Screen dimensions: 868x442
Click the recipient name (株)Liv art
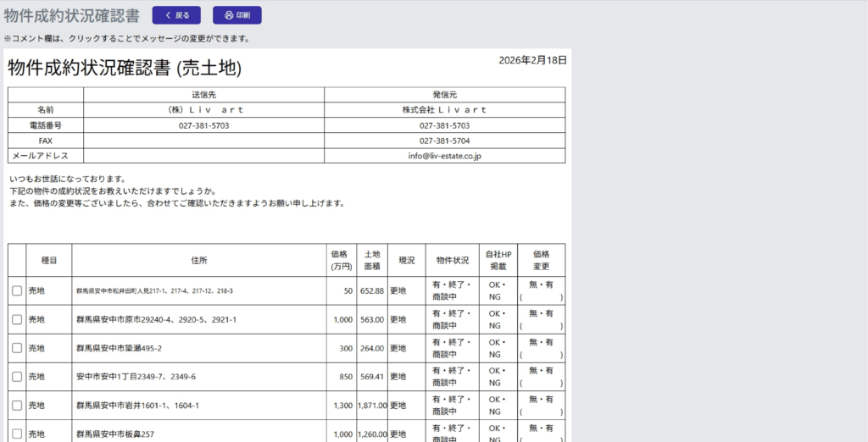point(203,110)
